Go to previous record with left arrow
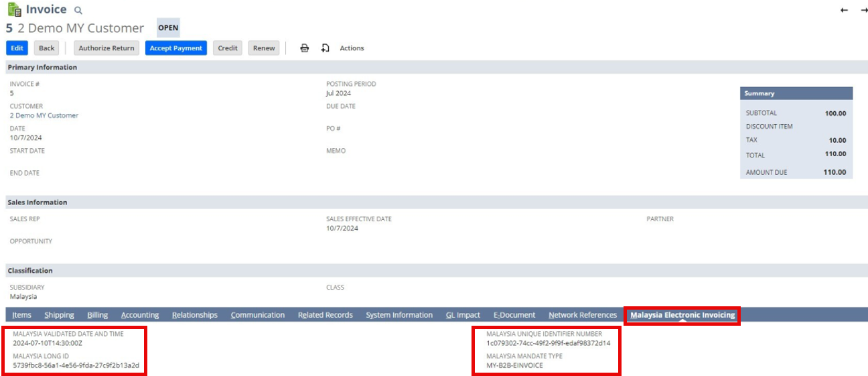The width and height of the screenshot is (868, 376). click(844, 10)
